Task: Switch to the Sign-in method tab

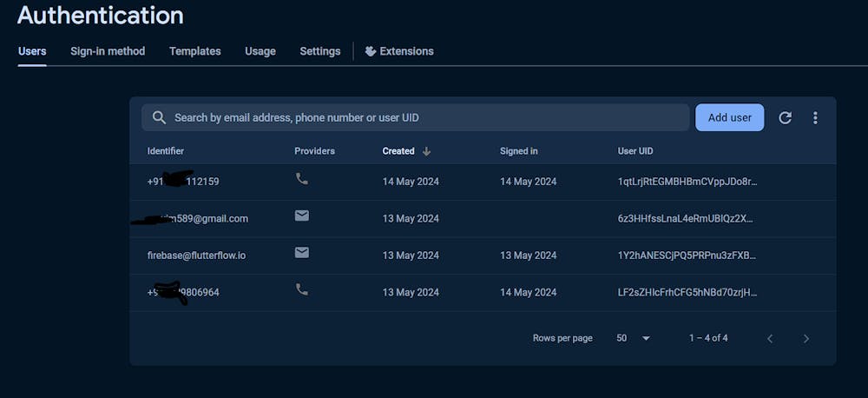Action: tap(108, 51)
